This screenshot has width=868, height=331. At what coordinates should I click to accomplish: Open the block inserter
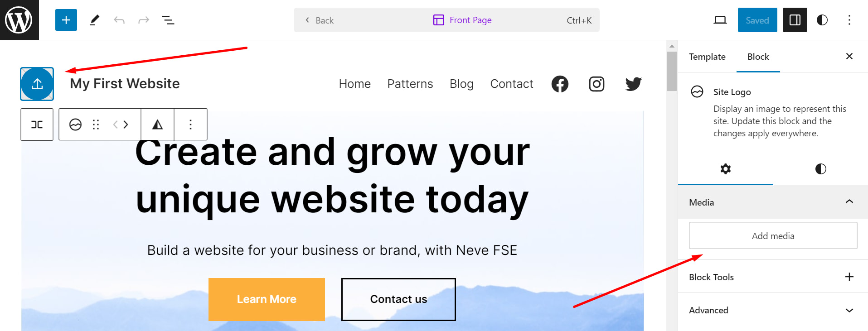tap(66, 20)
